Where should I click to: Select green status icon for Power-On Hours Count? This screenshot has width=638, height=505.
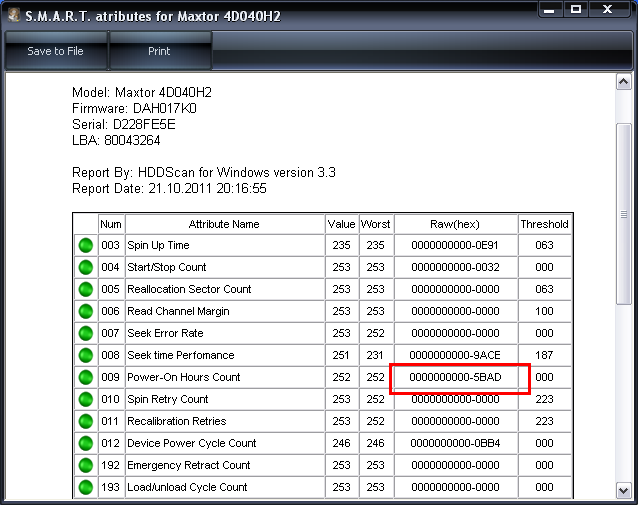(x=86, y=377)
